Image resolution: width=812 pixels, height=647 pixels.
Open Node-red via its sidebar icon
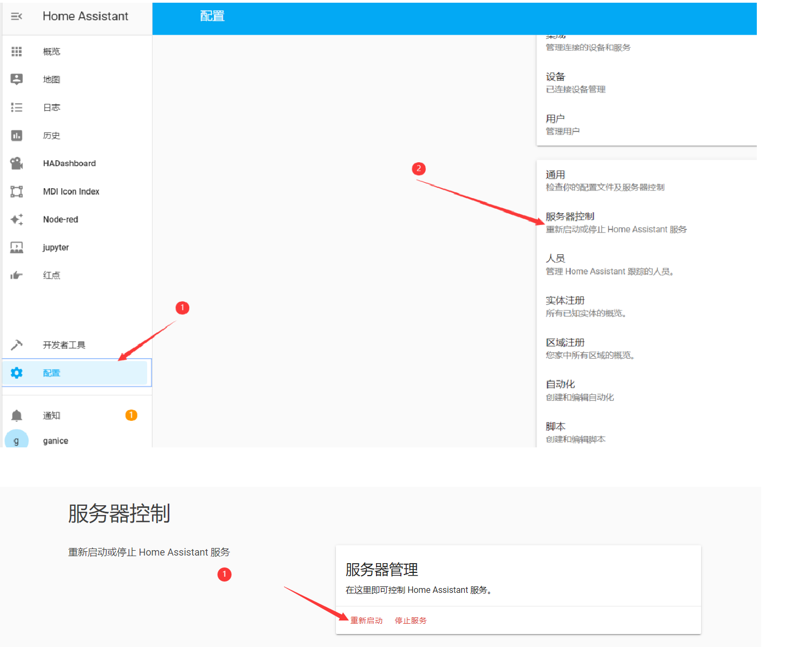pos(16,219)
